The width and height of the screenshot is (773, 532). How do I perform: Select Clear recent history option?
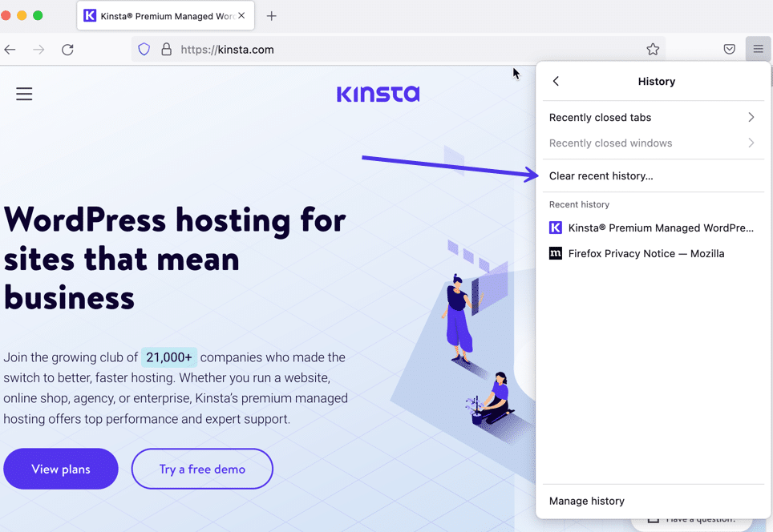point(601,176)
